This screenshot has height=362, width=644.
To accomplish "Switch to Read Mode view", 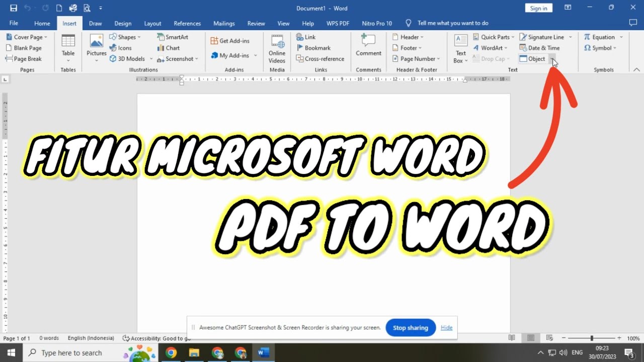I will 512,338.
